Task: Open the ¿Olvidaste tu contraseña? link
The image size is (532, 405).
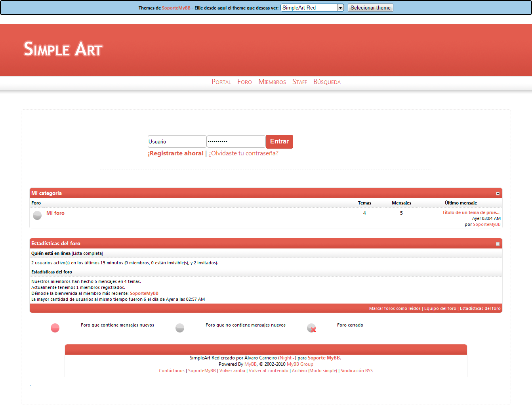Action: tap(243, 153)
